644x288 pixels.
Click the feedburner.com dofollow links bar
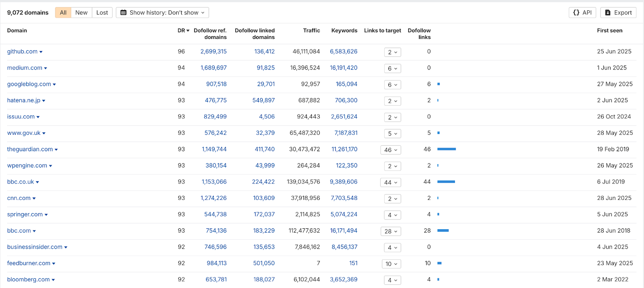(x=440, y=263)
